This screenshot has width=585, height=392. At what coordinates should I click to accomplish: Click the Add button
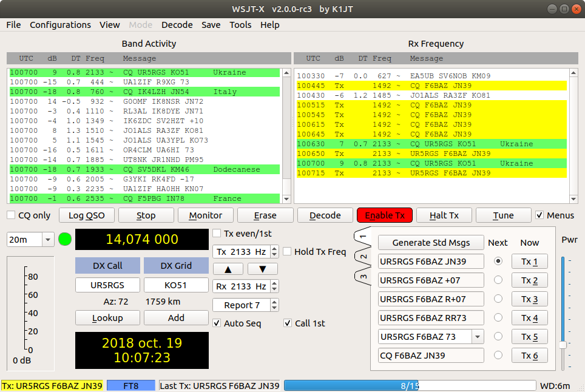176,318
